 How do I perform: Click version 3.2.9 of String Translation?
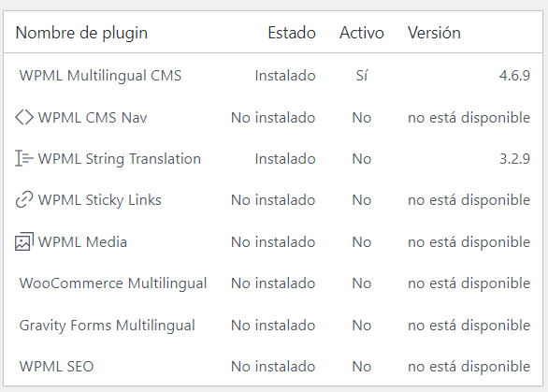coord(514,159)
